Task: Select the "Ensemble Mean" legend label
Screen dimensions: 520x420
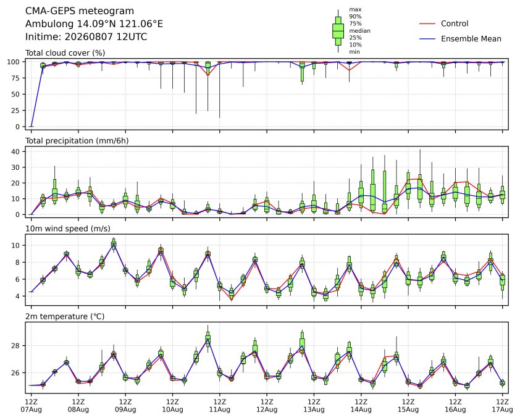Action: (x=471, y=39)
